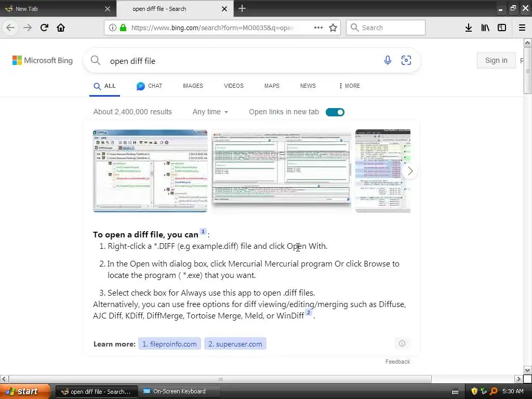Click the orange magnifier tray icon
The width and height of the screenshot is (532, 399).
(494, 391)
